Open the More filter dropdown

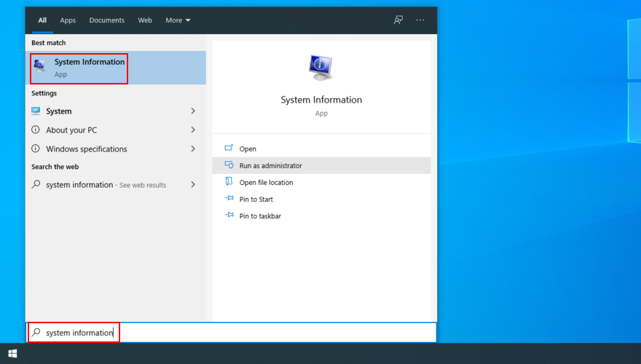pyautogui.click(x=178, y=20)
